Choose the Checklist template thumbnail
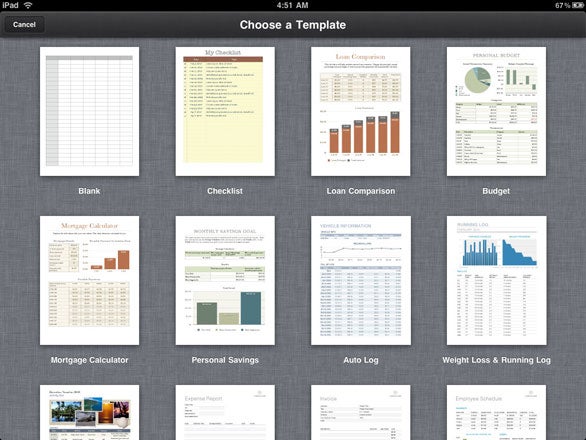The image size is (586, 440). (225, 111)
